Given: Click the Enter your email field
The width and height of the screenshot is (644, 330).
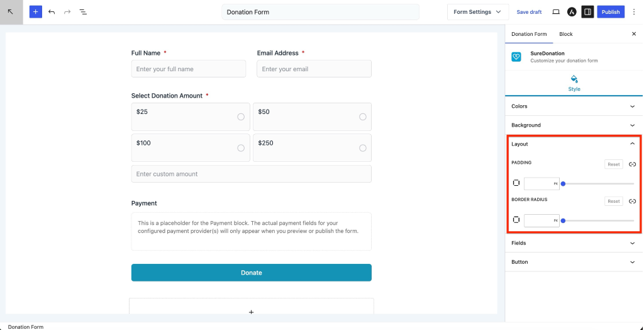Looking at the screenshot, I should (314, 69).
